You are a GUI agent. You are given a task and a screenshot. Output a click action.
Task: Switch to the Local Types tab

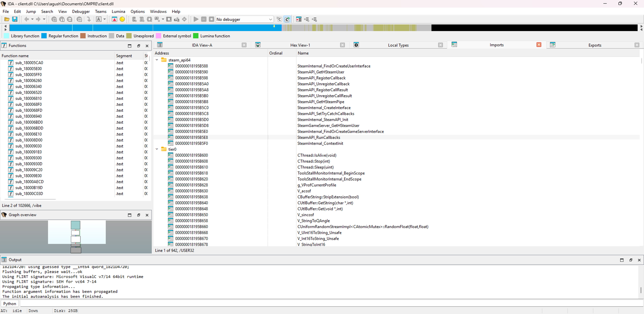(398, 45)
